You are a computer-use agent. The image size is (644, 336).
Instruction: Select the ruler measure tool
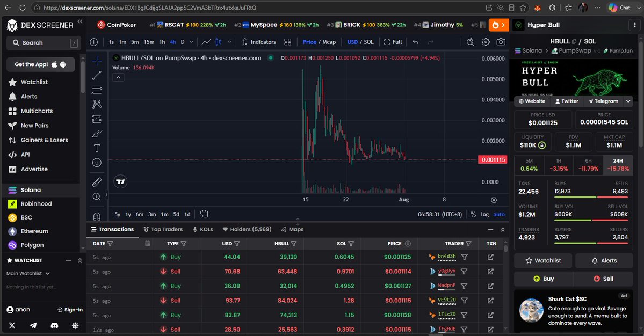[x=97, y=182]
